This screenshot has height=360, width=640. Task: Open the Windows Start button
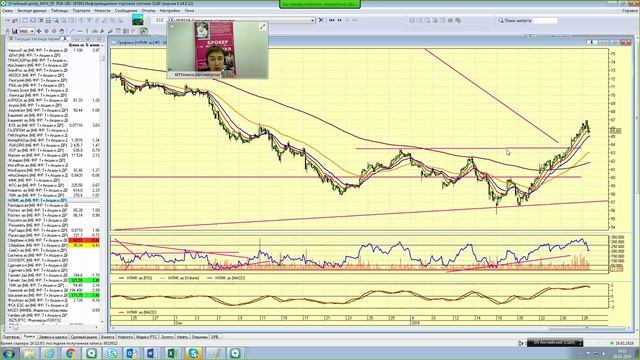8,353
